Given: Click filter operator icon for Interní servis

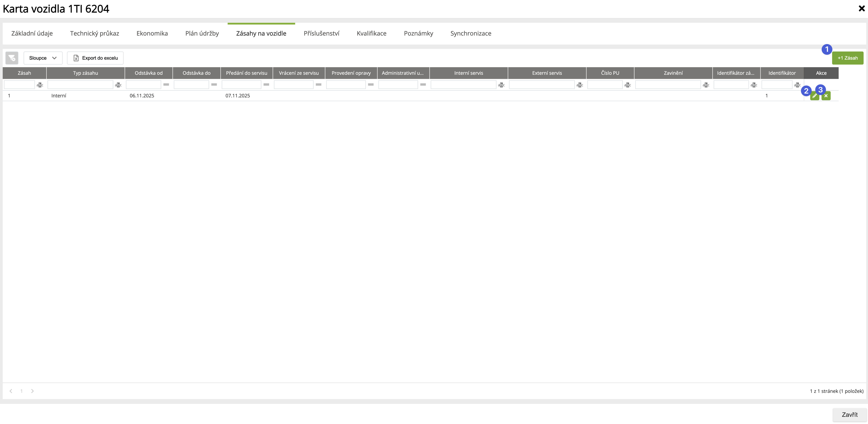Looking at the screenshot, I should coord(501,85).
